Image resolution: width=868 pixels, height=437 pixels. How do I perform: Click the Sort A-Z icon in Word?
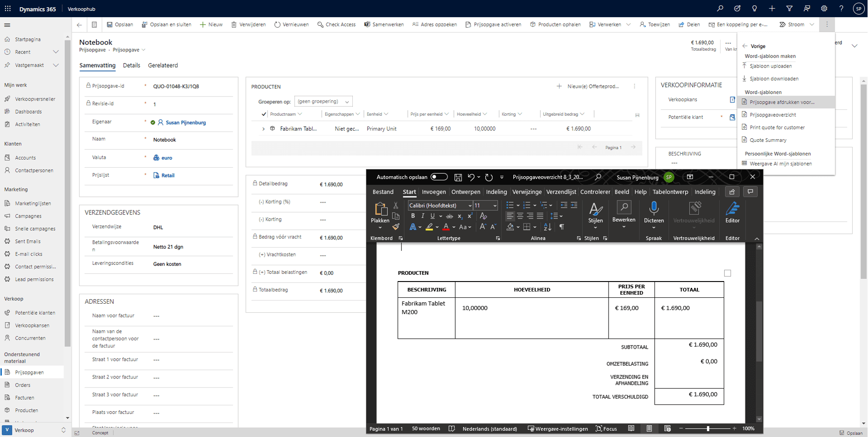click(x=547, y=227)
